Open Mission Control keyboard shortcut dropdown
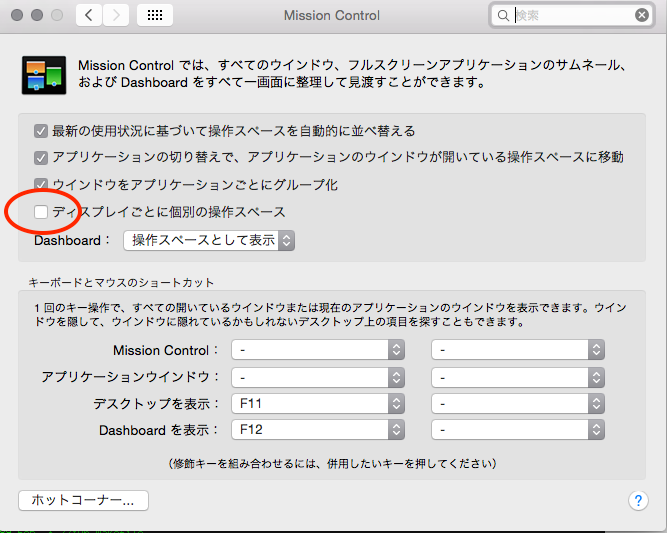Screen dimensions: 667x533 pos(318,350)
